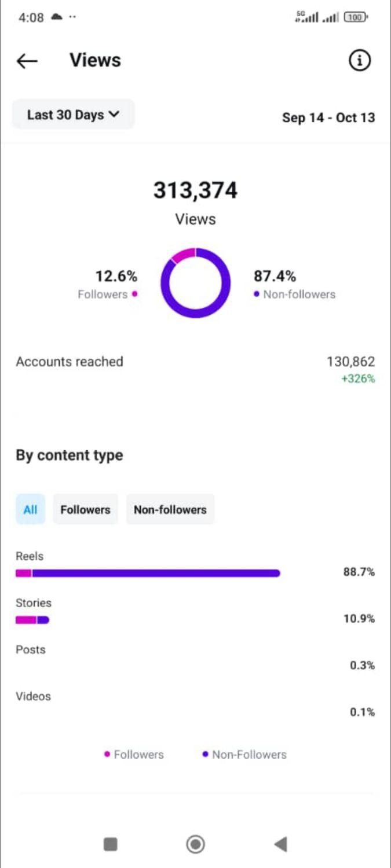Viewport: 391px width, 868px height.
Task: Switch to the Followers filter tab
Action: point(85,509)
